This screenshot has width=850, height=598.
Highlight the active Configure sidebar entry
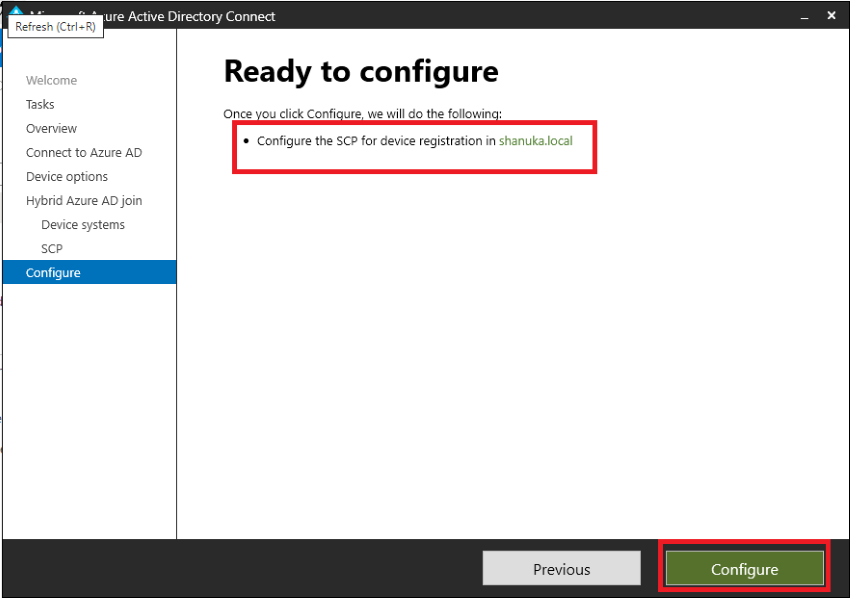(x=55, y=272)
